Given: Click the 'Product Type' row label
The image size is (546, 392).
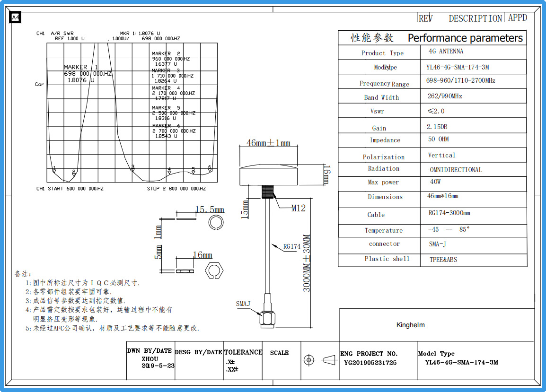Looking at the screenshot, I should click(382, 53).
